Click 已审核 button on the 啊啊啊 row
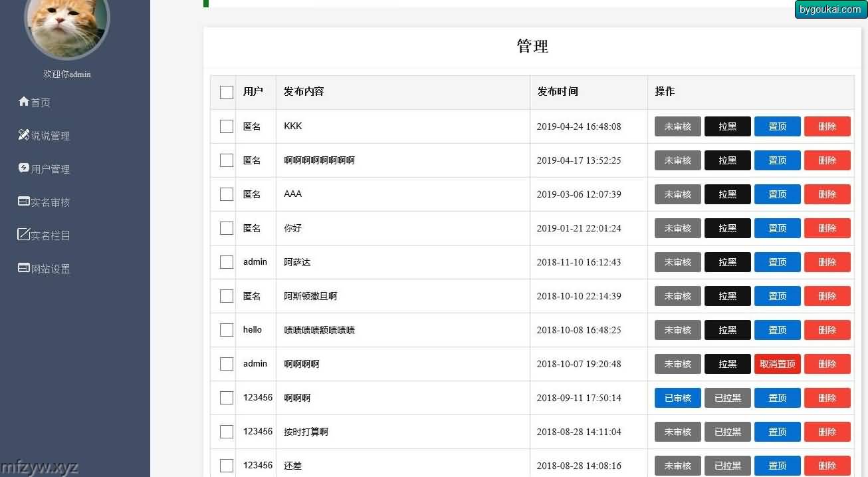The width and height of the screenshot is (868, 477). coord(677,398)
